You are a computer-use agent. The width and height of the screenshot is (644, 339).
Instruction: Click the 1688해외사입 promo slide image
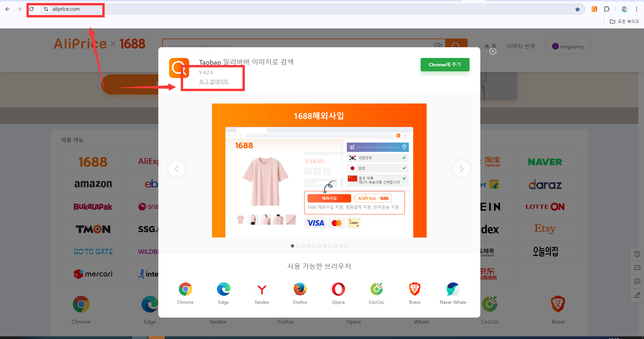pos(319,171)
